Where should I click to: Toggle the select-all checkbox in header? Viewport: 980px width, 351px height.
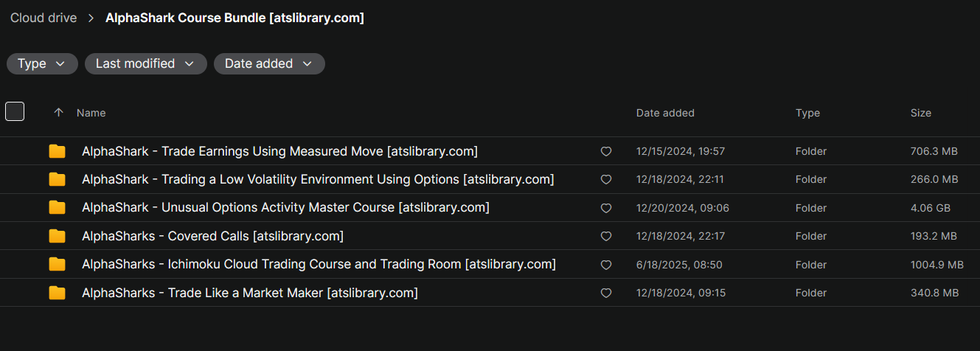pyautogui.click(x=15, y=111)
